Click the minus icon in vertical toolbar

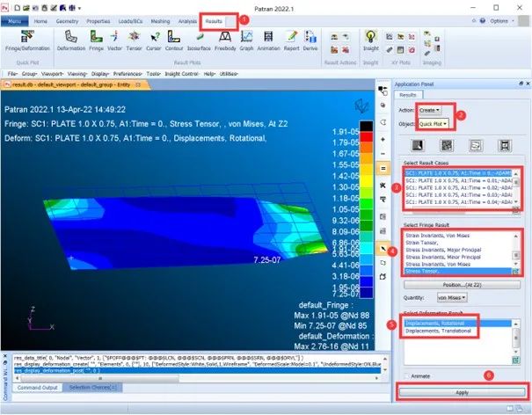point(383,154)
